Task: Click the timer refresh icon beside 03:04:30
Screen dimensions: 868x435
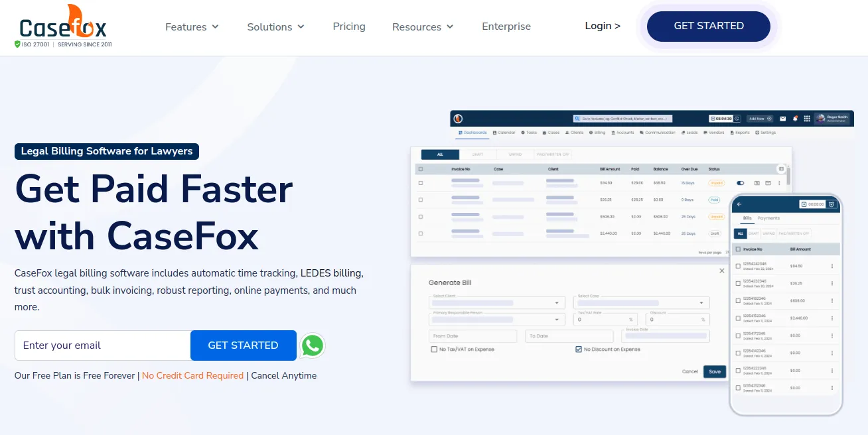Action: click(736, 119)
